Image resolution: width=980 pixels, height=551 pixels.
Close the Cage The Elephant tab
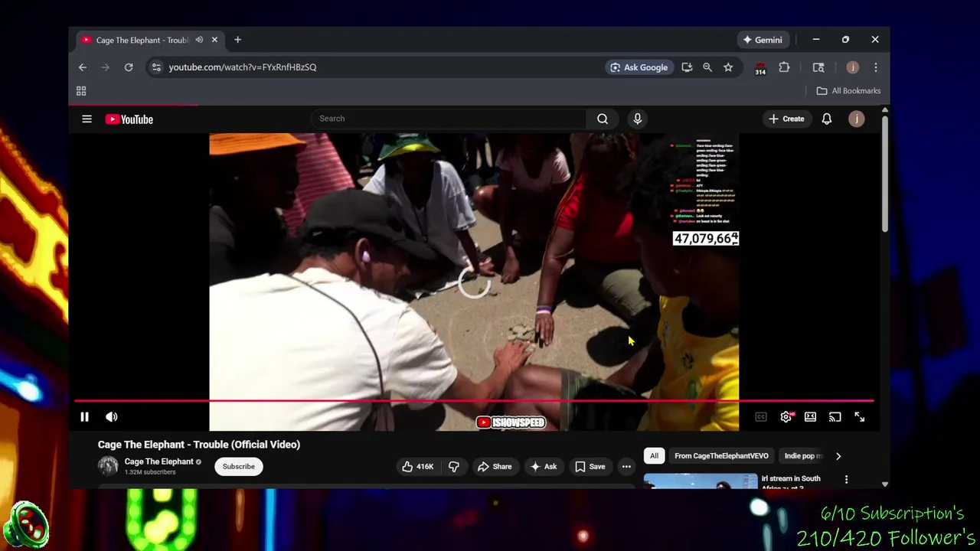214,40
